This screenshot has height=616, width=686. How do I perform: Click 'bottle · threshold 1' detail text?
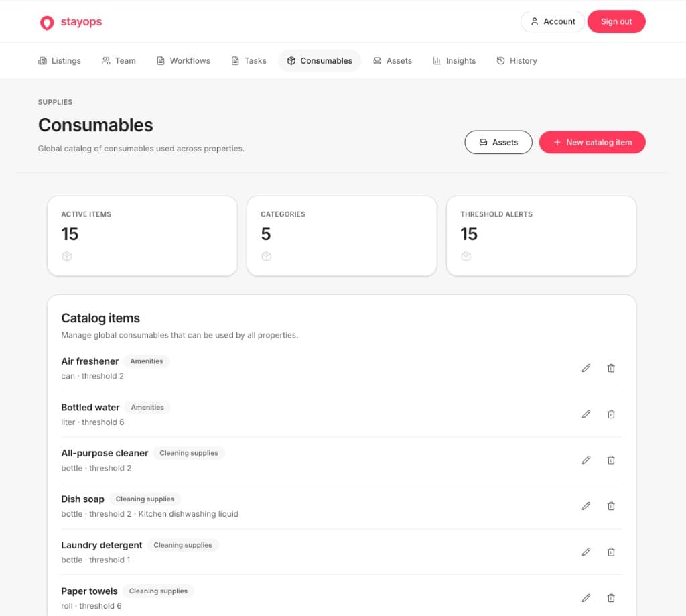coord(95,560)
